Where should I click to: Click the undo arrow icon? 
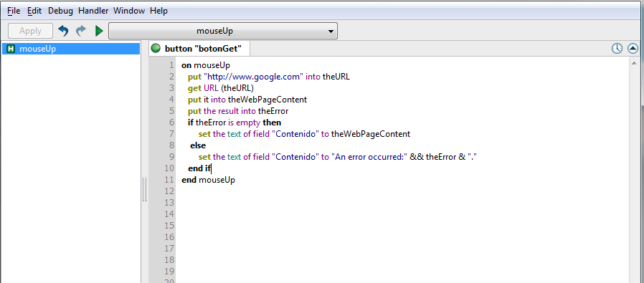pos(63,31)
